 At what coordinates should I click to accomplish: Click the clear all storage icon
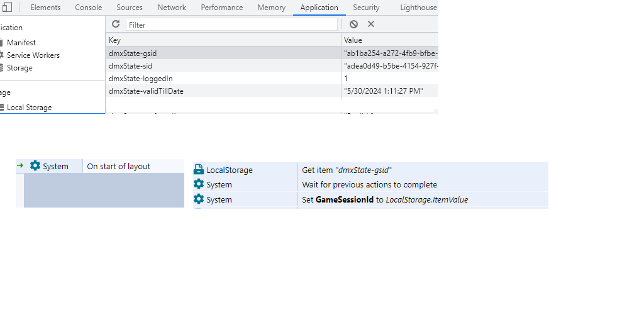point(353,24)
